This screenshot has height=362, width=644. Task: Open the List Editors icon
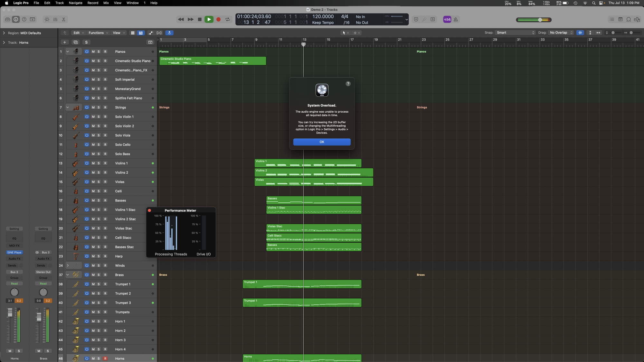[612, 19]
